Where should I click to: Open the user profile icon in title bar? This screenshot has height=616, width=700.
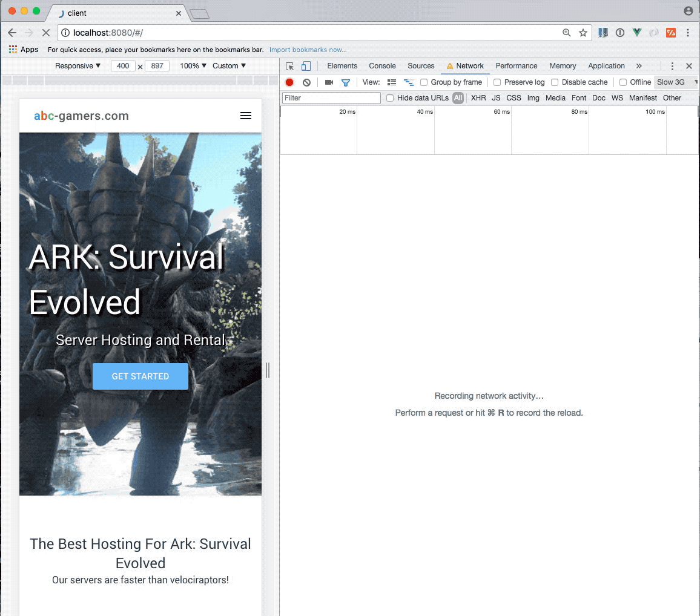pyautogui.click(x=688, y=11)
